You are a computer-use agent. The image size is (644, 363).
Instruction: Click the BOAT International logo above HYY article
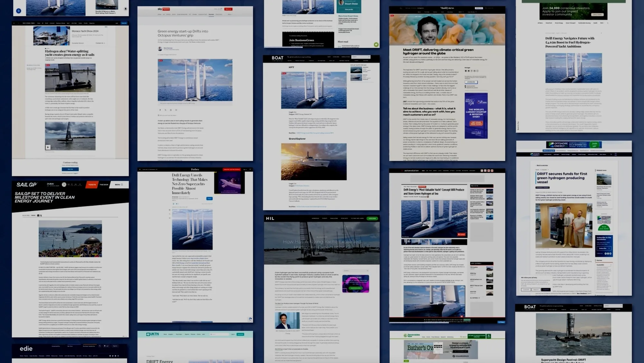[x=277, y=58]
